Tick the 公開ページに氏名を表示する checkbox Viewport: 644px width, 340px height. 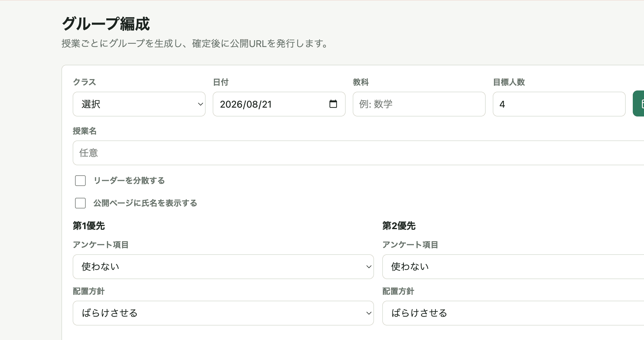point(80,203)
